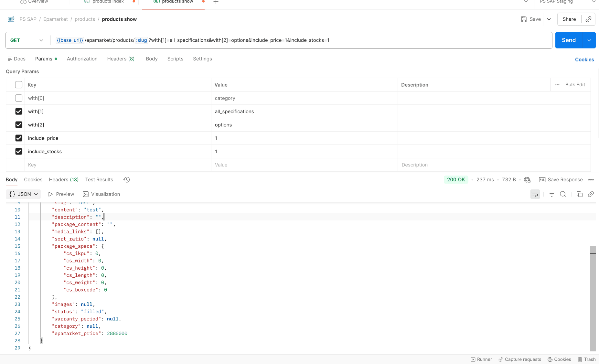The height and width of the screenshot is (364, 599).
Task: Open the Send button options arrow
Action: pyautogui.click(x=589, y=40)
